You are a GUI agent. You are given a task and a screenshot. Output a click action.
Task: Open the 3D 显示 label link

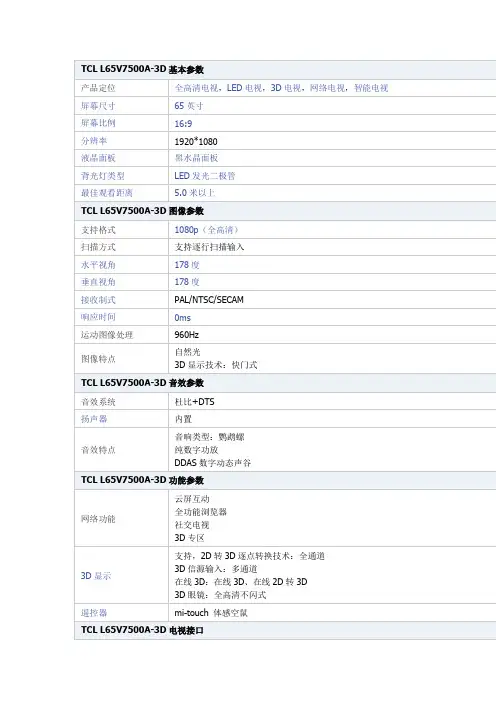point(96,576)
